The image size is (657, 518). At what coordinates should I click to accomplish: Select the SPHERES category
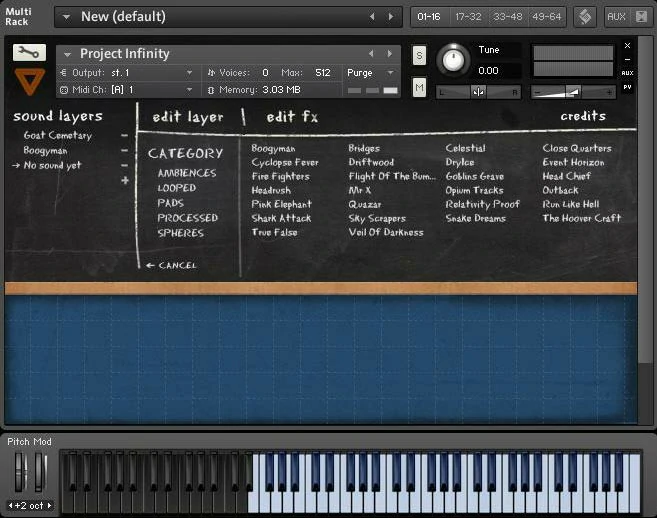point(181,233)
